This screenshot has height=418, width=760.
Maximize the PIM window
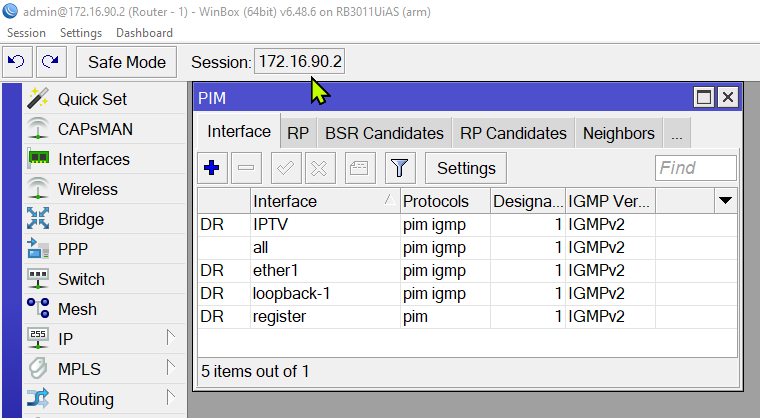click(704, 97)
